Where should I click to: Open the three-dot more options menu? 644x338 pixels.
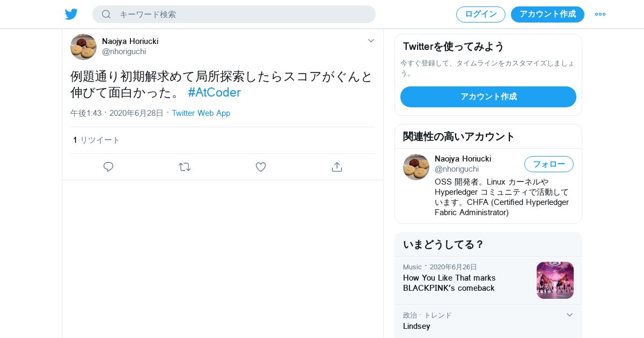pos(600,14)
